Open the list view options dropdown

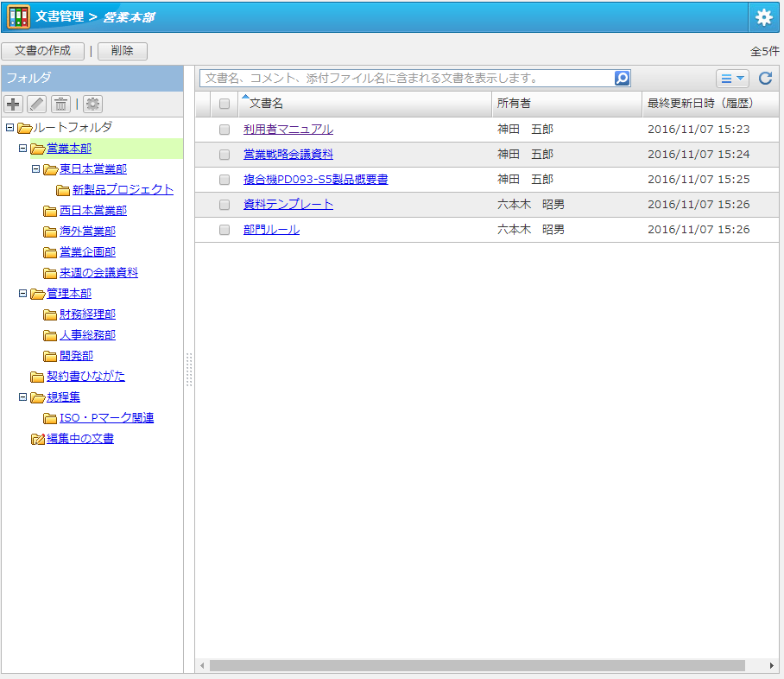[x=732, y=79]
